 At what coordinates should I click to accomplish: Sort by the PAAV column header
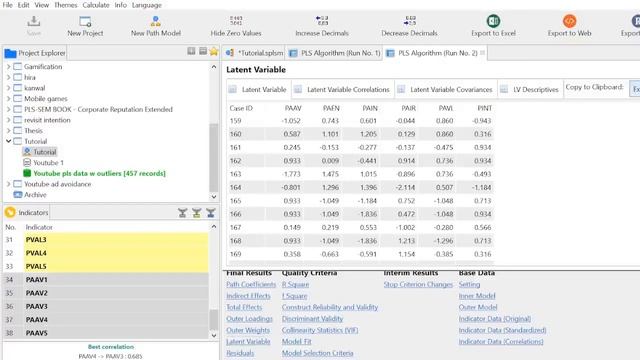tap(293, 108)
